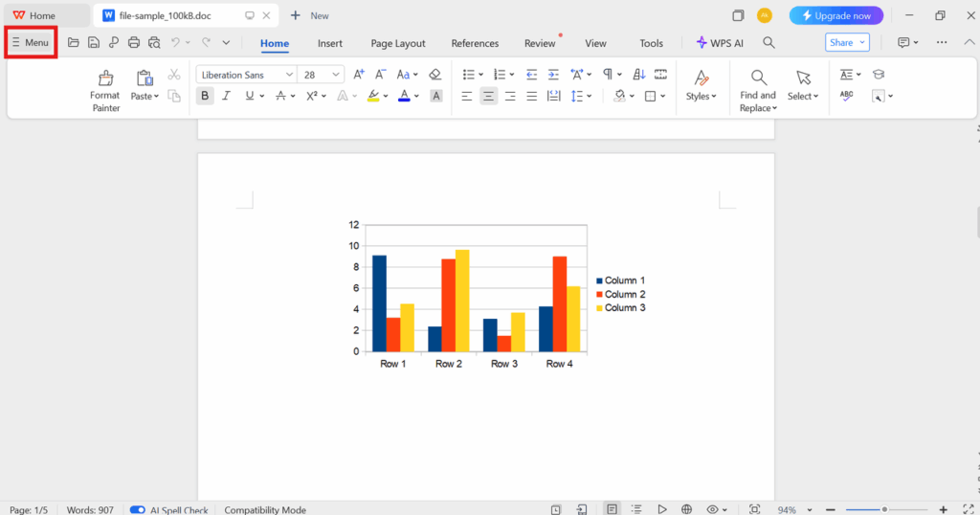Screen dimensions: 980x515
Task: Center align the text
Action: tap(488, 97)
